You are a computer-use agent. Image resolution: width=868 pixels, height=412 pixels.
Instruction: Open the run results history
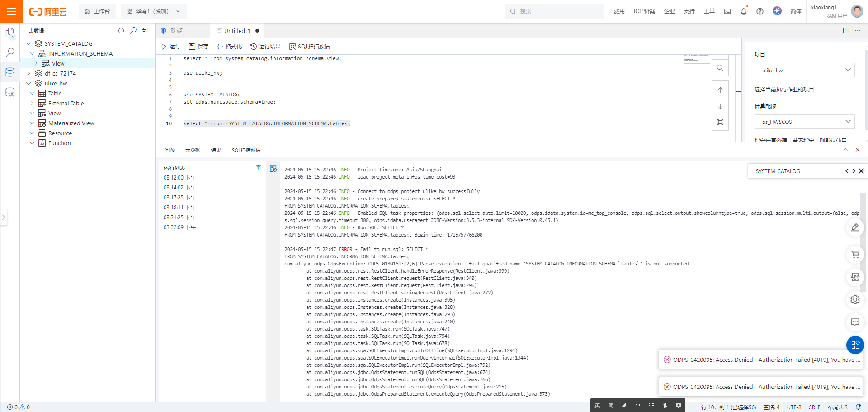coord(265,47)
